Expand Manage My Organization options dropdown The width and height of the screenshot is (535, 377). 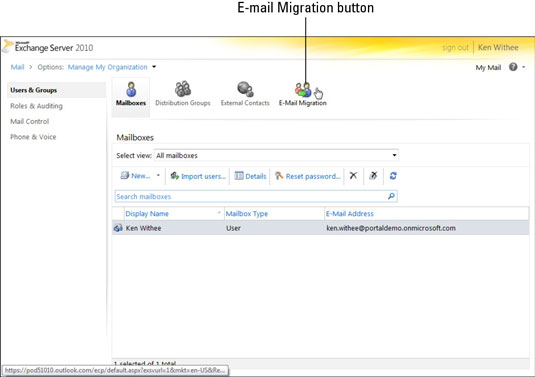click(x=154, y=67)
